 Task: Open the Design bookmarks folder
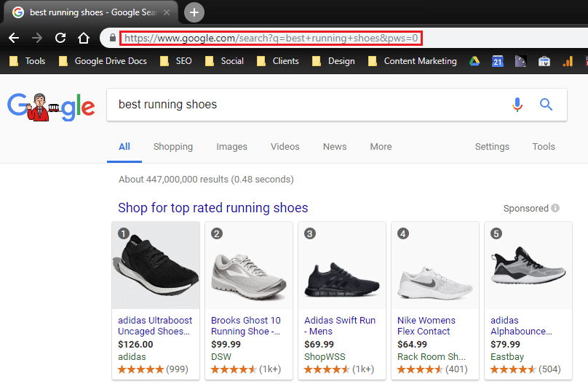(333, 61)
